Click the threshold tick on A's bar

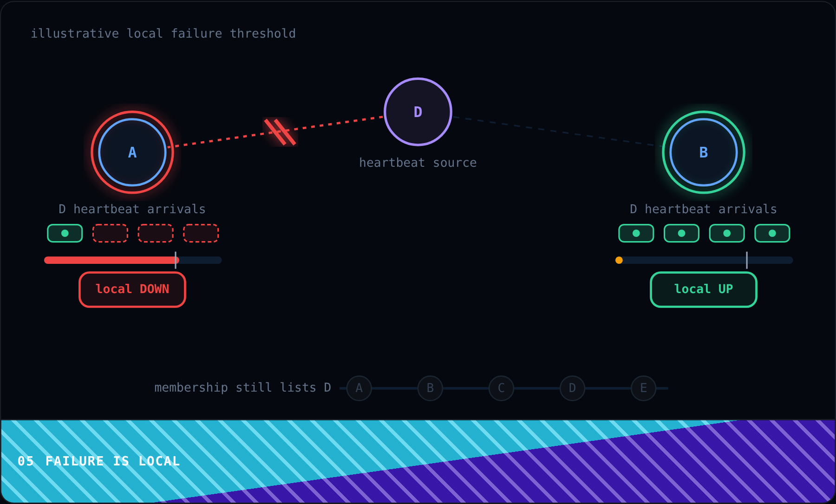point(176,260)
